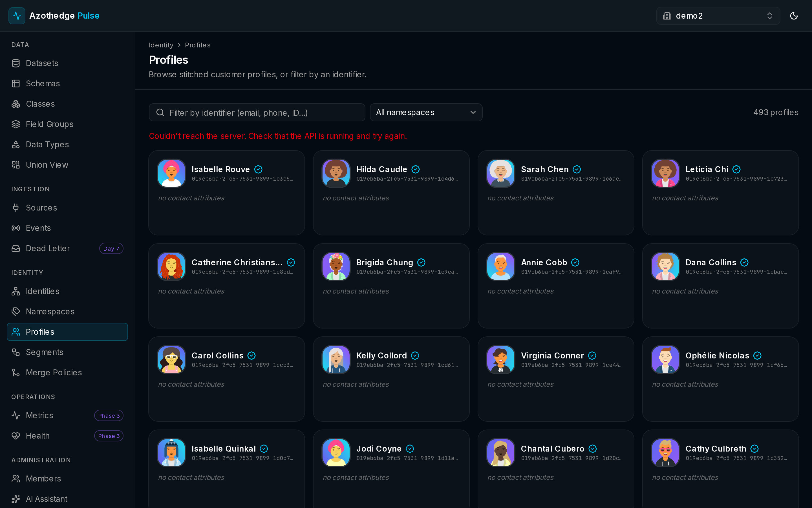Open Annie Cobb's avatar
812x508 pixels.
click(501, 266)
